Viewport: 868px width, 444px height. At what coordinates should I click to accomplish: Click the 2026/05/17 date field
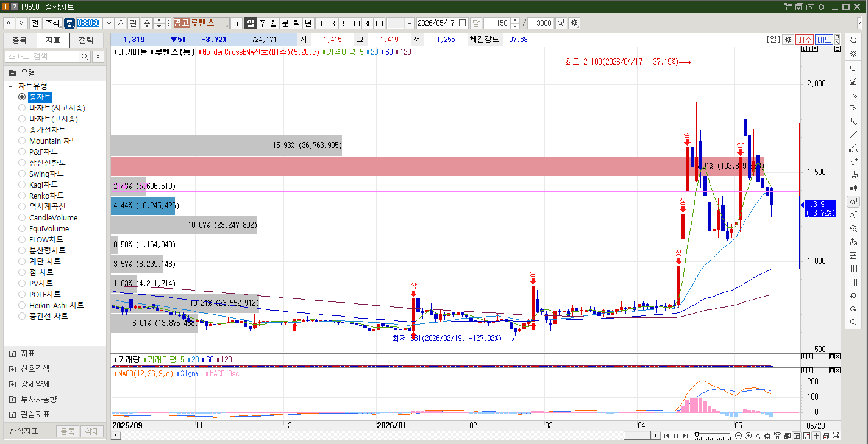[x=436, y=23]
